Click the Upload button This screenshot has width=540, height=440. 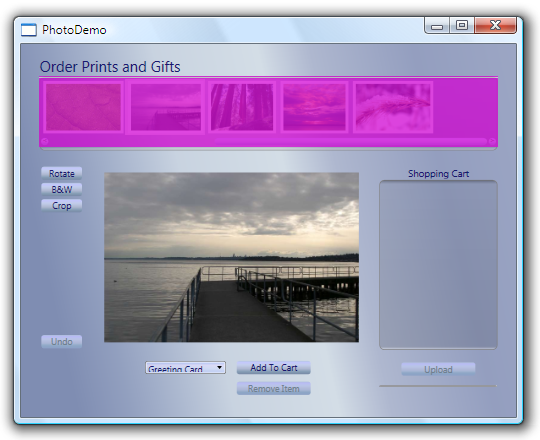point(438,369)
